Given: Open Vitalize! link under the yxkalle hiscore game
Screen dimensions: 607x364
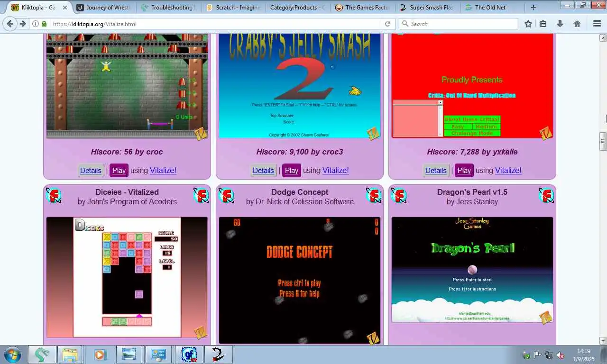Looking at the screenshot, I should (508, 171).
